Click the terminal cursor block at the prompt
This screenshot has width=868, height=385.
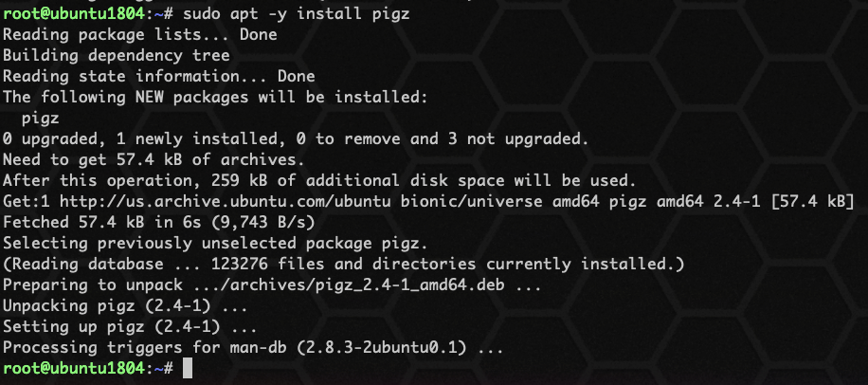[187, 368]
